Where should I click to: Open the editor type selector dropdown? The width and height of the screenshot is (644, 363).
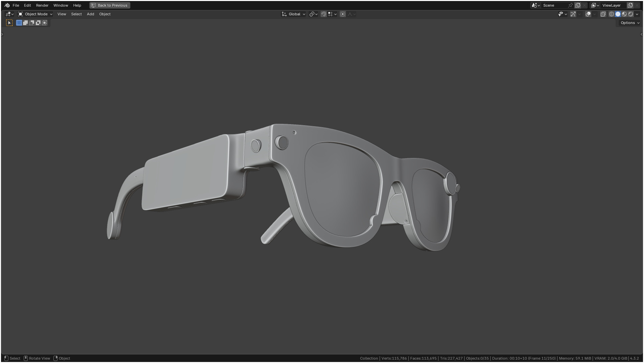(x=9, y=14)
